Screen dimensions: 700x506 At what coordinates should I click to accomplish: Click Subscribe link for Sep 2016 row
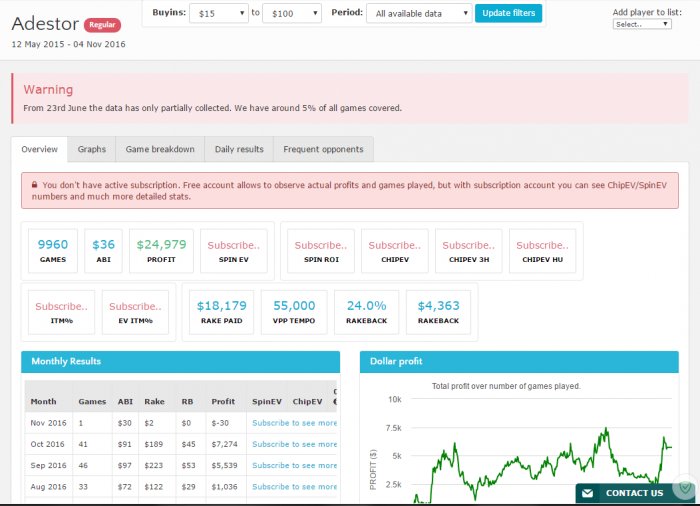[294, 465]
